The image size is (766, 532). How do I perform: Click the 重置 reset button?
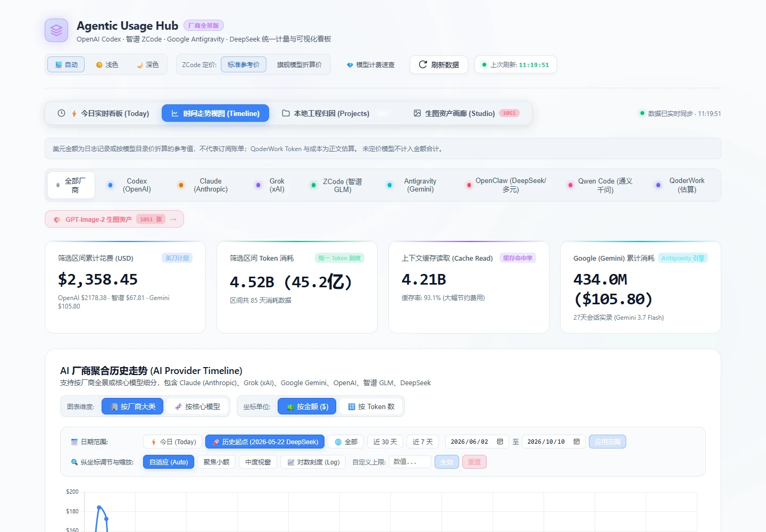tap(474, 462)
